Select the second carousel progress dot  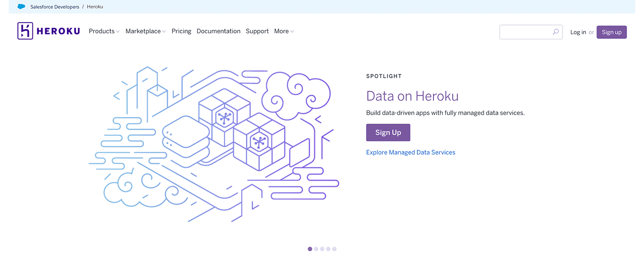316,248
